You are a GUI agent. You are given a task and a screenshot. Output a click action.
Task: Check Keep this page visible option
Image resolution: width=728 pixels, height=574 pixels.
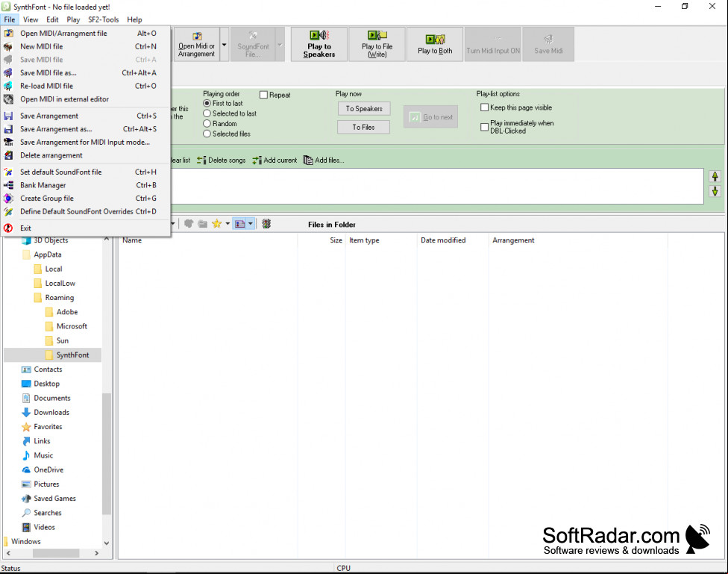click(x=484, y=107)
